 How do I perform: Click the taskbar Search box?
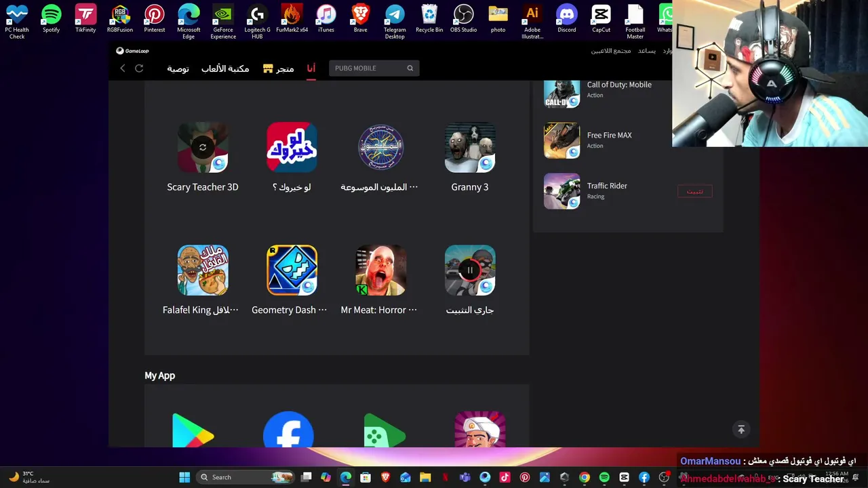246,477
